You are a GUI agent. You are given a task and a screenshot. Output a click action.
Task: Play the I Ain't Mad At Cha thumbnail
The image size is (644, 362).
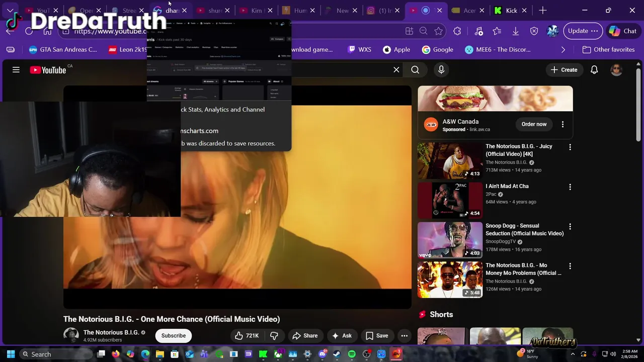pyautogui.click(x=450, y=201)
